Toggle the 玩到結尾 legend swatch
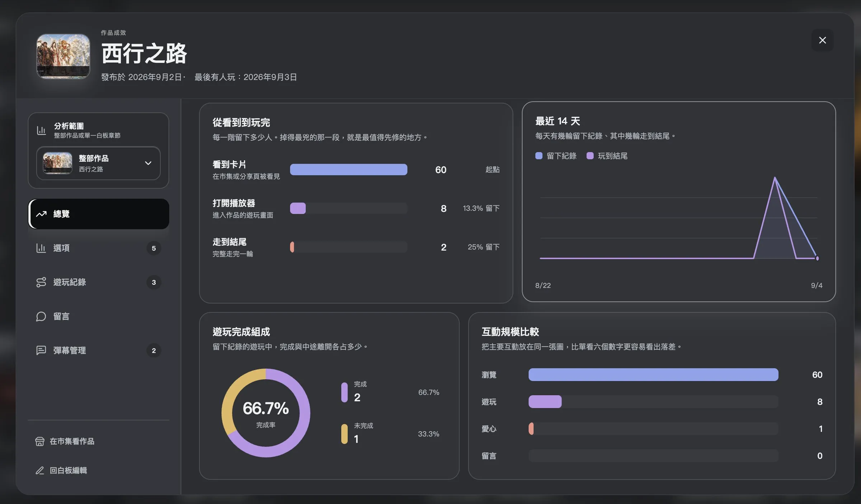This screenshot has width=861, height=504. (x=590, y=156)
